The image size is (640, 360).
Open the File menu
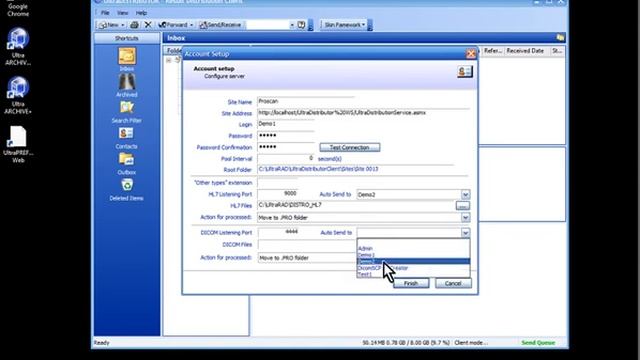pyautogui.click(x=105, y=13)
